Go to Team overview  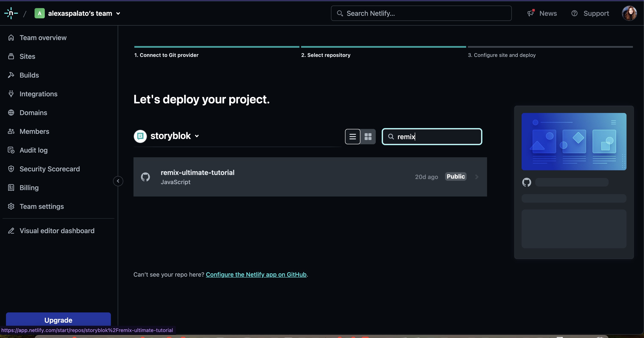[43, 38]
